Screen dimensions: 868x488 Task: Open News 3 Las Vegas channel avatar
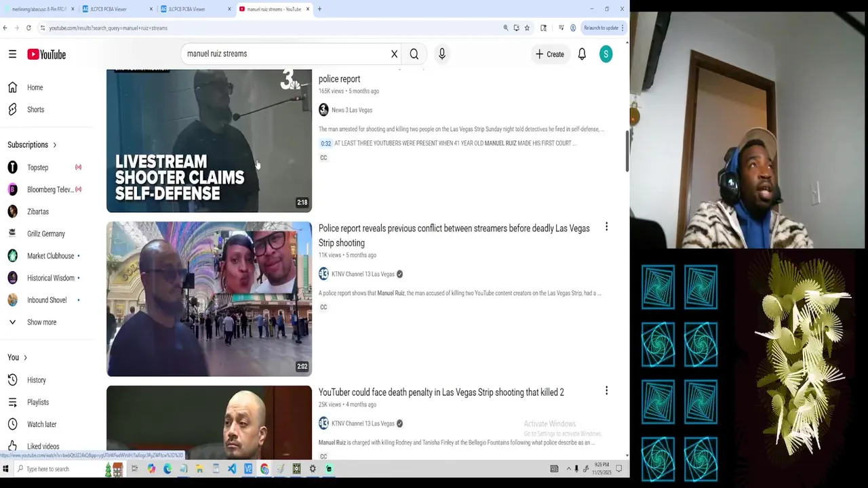point(323,110)
